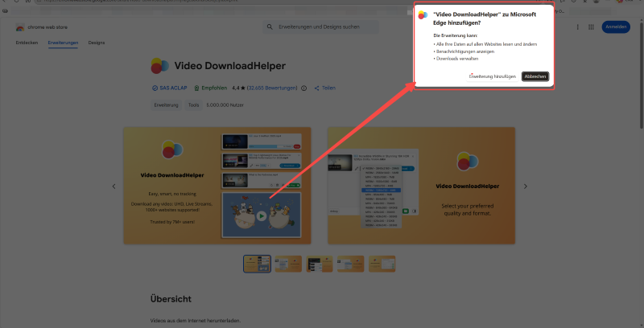
Task: Open the SAS ACLAP publisher link
Action: pyautogui.click(x=170, y=88)
